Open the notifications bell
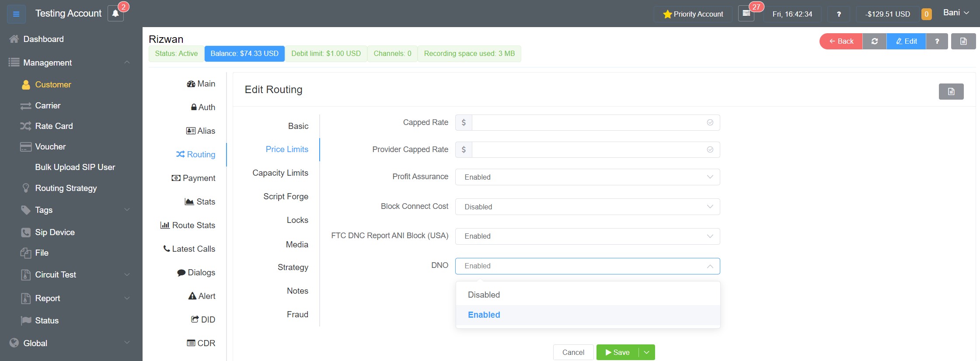The image size is (980, 361). point(115,14)
